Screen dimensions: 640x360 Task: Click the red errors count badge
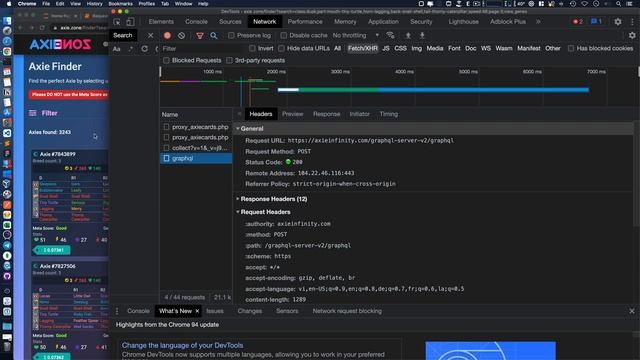[x=578, y=22]
